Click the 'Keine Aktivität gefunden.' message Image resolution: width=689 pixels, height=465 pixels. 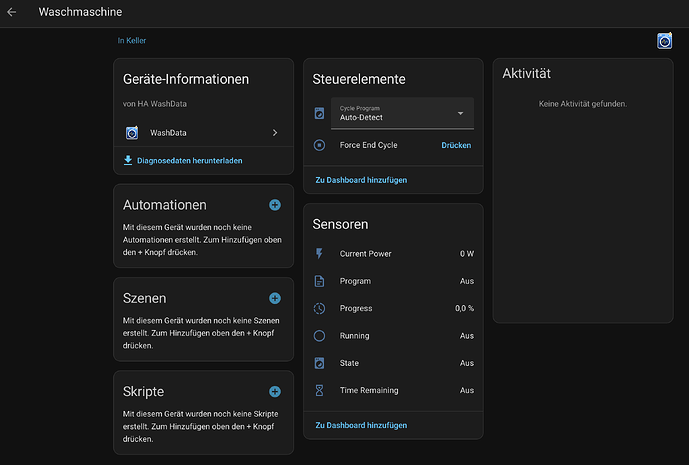point(583,104)
